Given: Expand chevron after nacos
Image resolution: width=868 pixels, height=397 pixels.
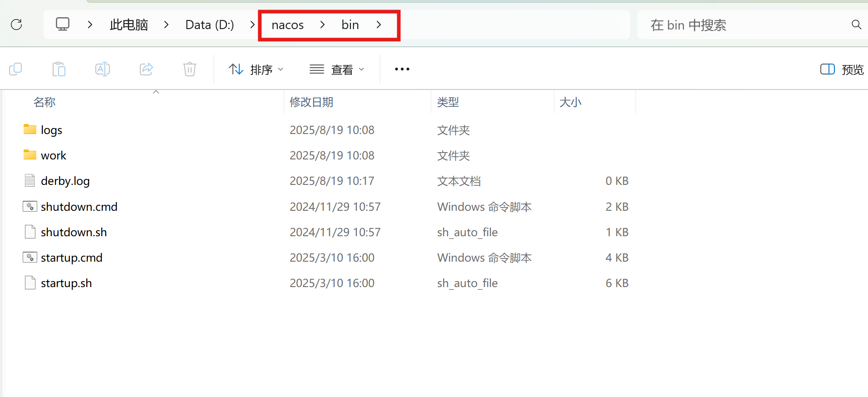Looking at the screenshot, I should pos(322,25).
